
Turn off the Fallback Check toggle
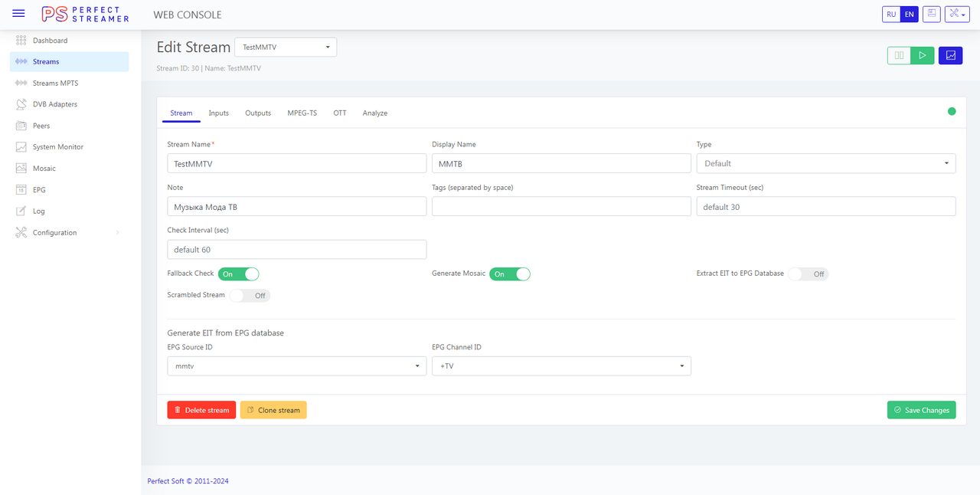pos(239,274)
